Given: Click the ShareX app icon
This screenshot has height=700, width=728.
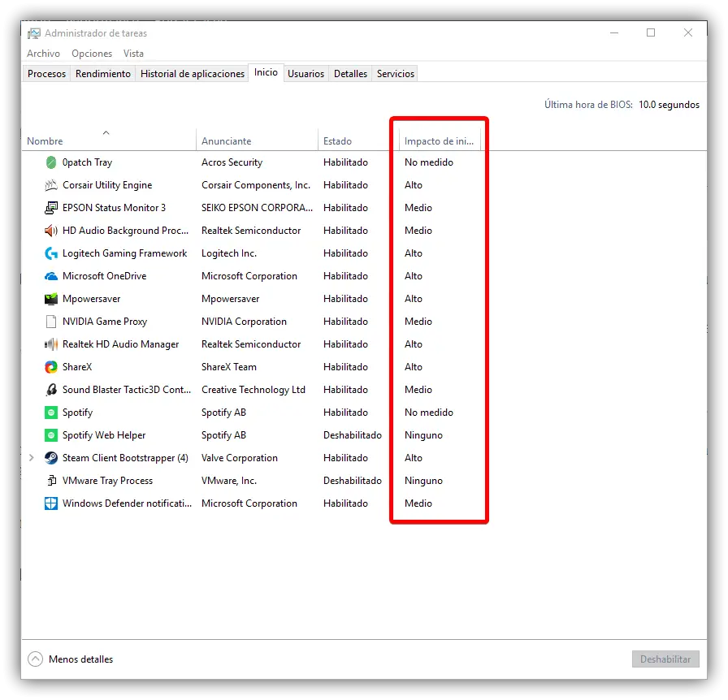Looking at the screenshot, I should (51, 367).
